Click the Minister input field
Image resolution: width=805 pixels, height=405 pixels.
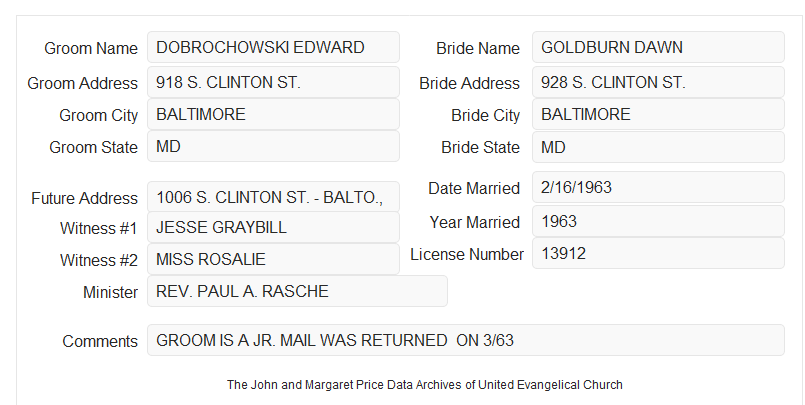coord(297,291)
